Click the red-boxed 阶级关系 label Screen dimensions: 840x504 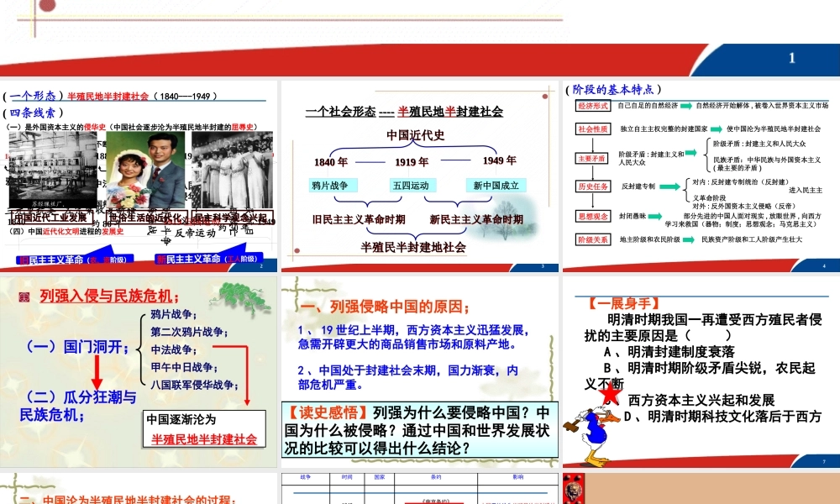[x=593, y=239]
